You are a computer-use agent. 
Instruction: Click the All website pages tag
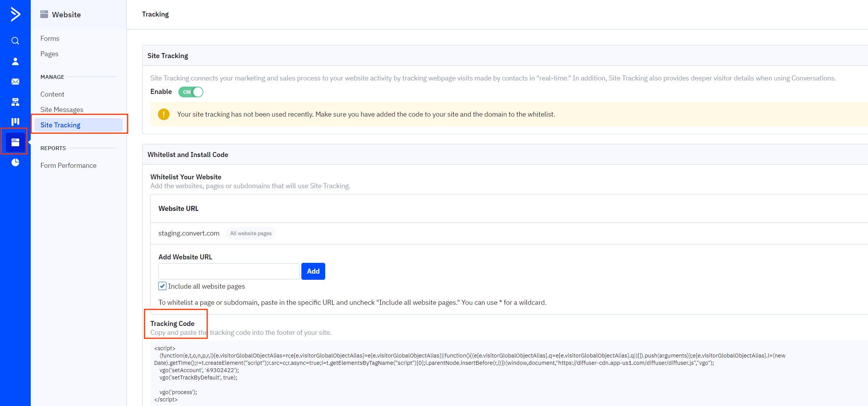251,233
